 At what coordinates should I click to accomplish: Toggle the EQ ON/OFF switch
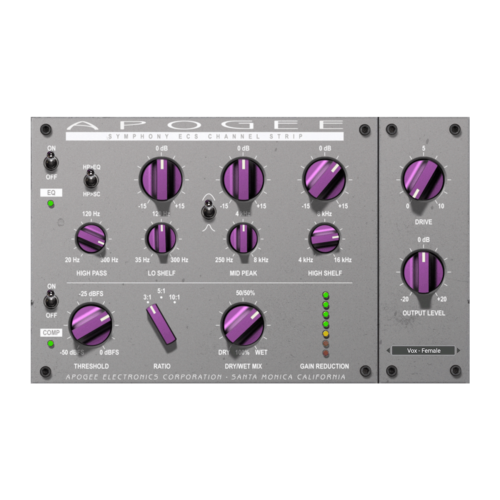[51, 162]
